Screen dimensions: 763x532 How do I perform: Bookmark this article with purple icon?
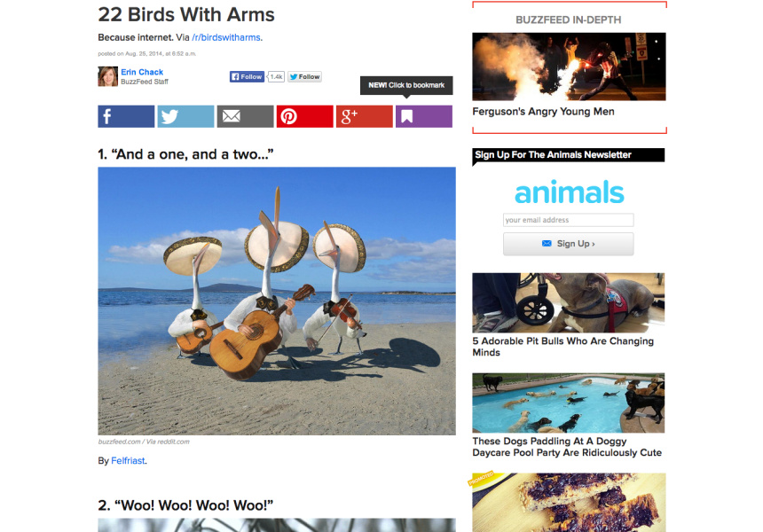pyautogui.click(x=424, y=117)
